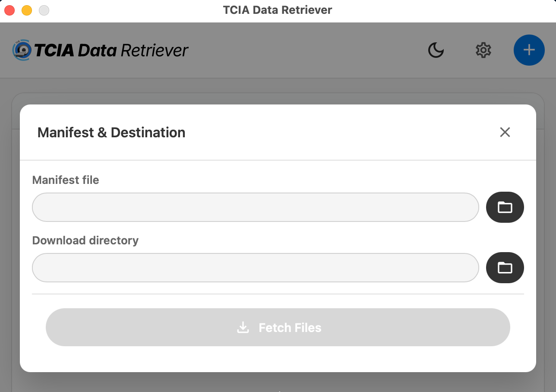Minimize the window using the yellow button
Screen dimensions: 556x392
pyautogui.click(x=27, y=10)
